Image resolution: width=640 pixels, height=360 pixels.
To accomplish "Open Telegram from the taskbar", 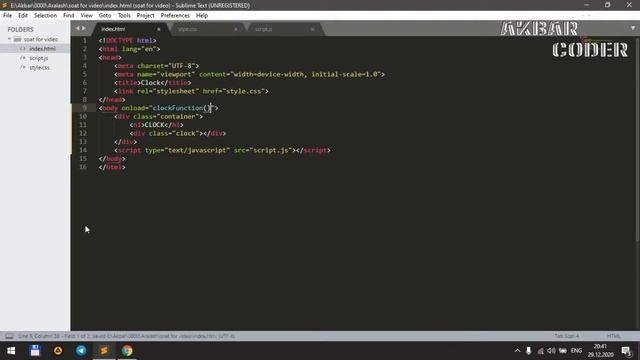I will coord(81,351).
